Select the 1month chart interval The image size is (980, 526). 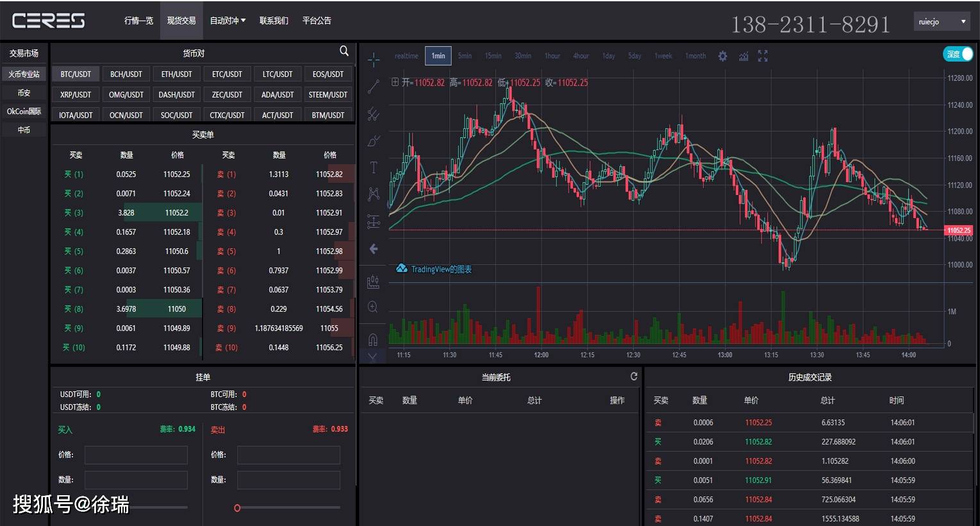[x=695, y=56]
